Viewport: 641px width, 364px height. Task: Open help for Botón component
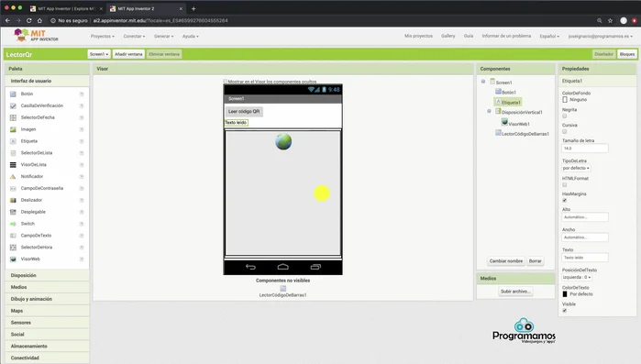click(82, 94)
